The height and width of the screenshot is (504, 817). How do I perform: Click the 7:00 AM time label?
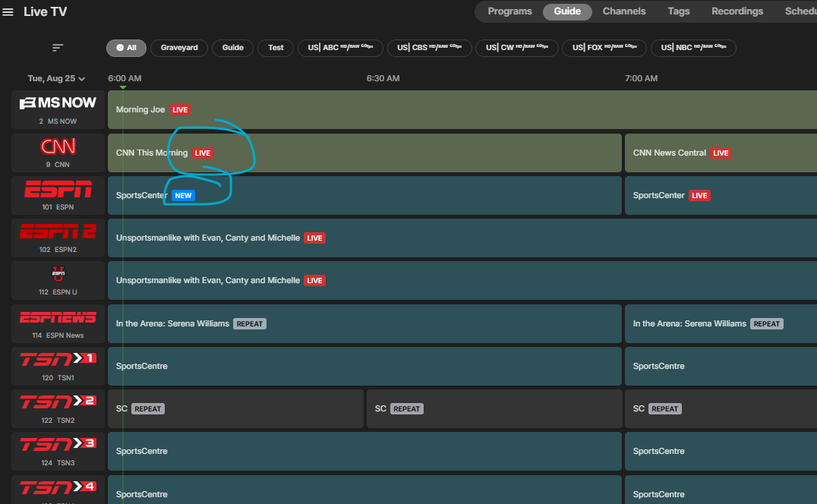641,79
